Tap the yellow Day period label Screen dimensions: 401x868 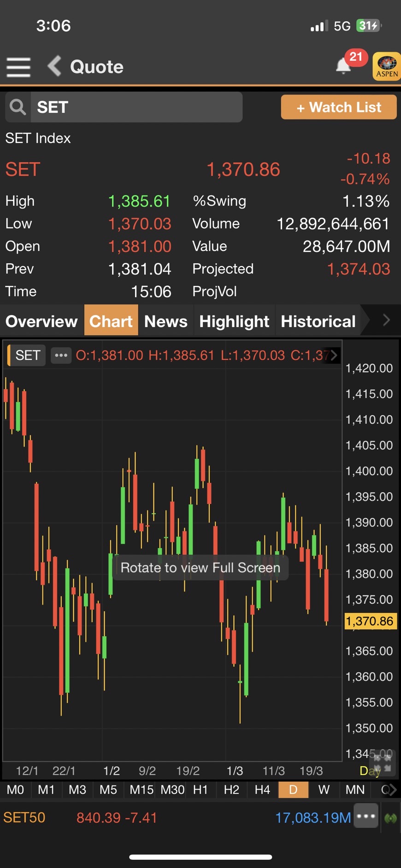(370, 771)
